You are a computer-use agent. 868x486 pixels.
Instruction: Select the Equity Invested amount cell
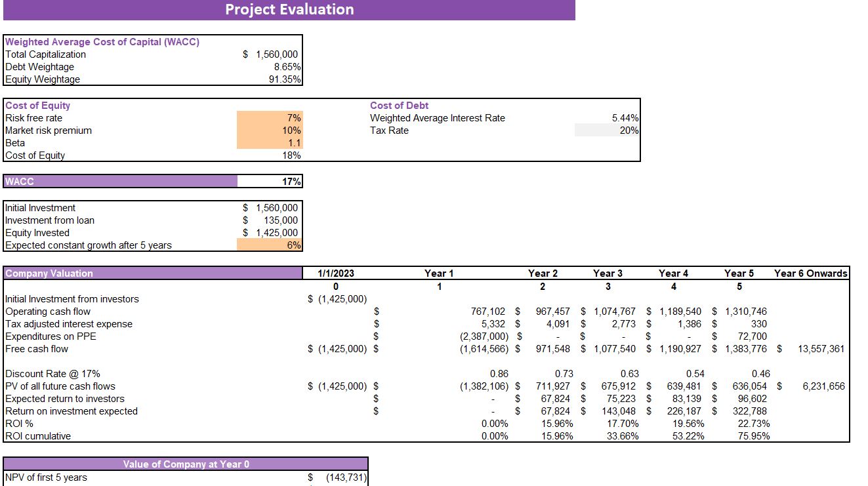[270, 232]
